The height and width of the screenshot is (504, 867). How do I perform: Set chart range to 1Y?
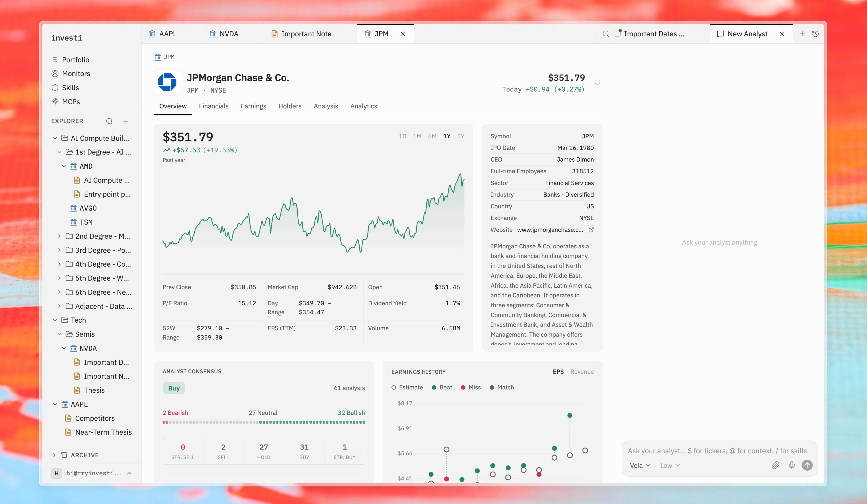[x=447, y=136]
